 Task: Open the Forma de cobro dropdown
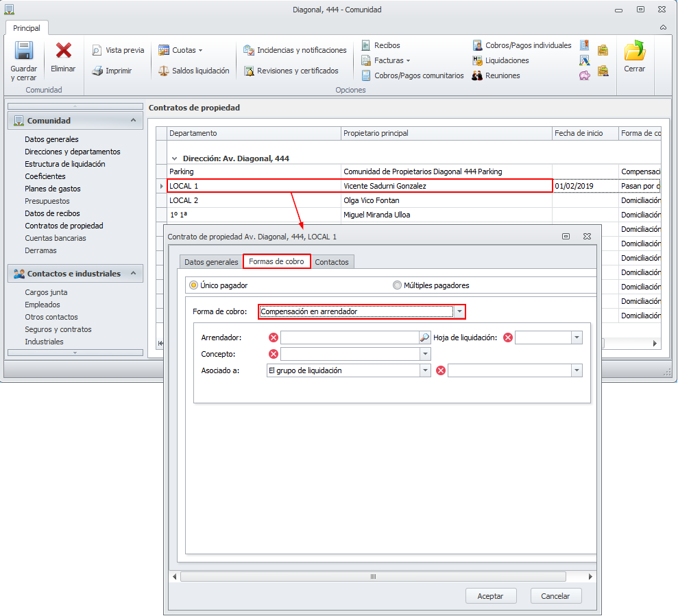click(x=460, y=311)
